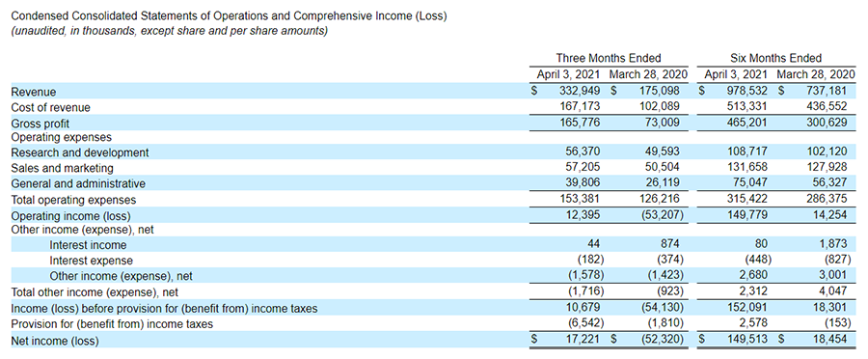Click the indented "Interest expense" row label
868x359 pixels.
92,261
